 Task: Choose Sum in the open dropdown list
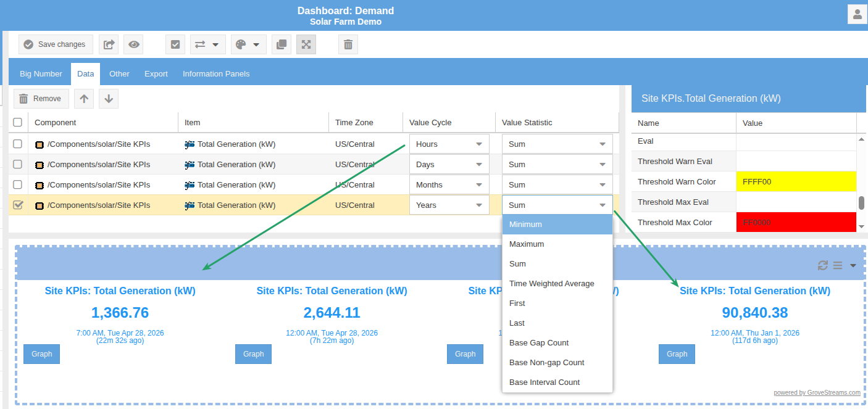tap(557, 264)
